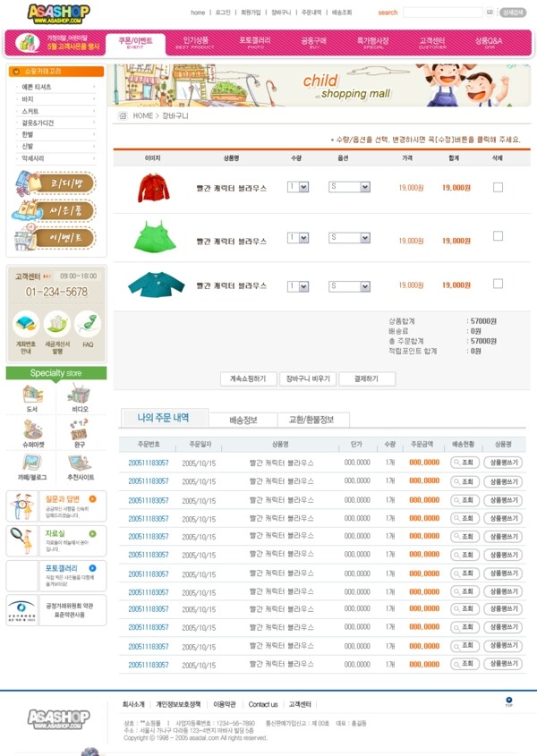Open the 고/디/방 banner badge
Image resolution: width=537 pixels, height=756 pixels.
pyautogui.click(x=56, y=183)
